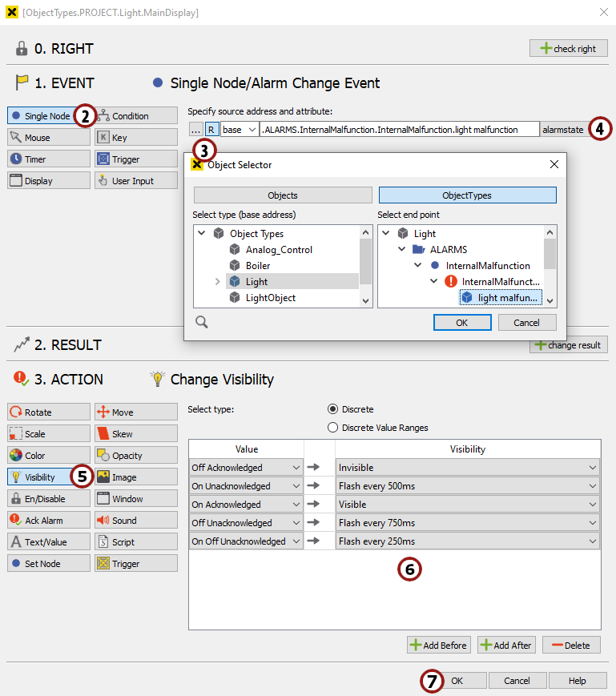Click the Add Before button
Viewport: 616px width, 696px height.
(x=439, y=645)
